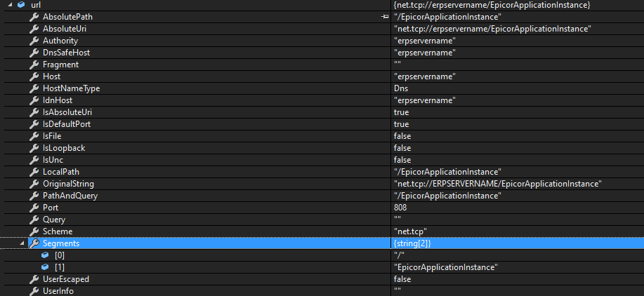Collapse the Segments array node
Viewport: 644px width, 296px height.
click(22, 243)
